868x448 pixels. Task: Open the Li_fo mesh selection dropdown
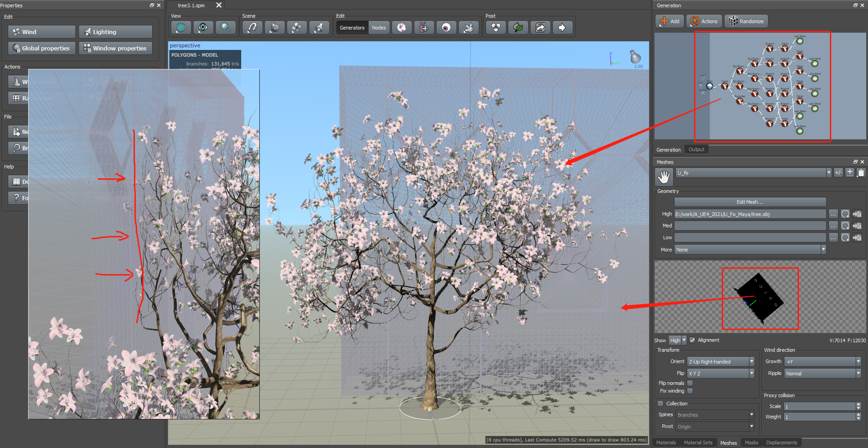tap(754, 172)
